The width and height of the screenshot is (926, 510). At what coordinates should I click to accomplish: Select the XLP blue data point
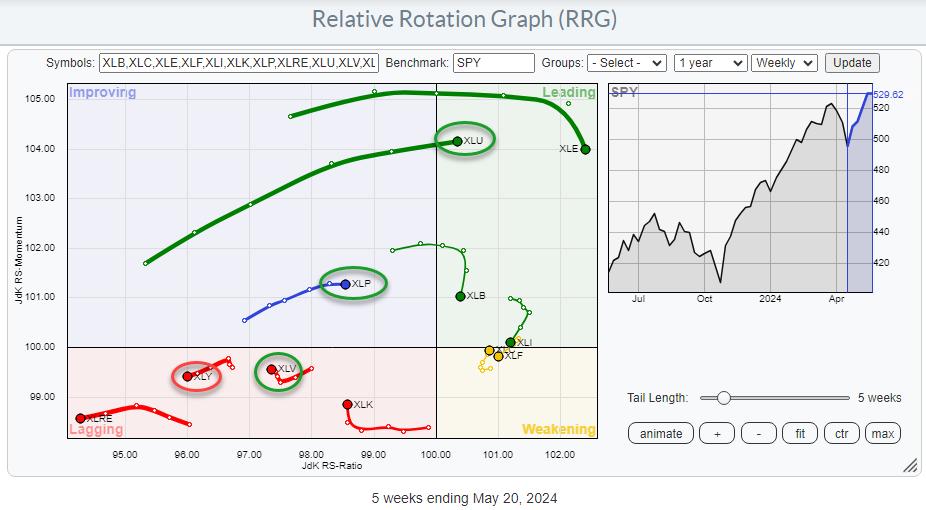tap(345, 284)
